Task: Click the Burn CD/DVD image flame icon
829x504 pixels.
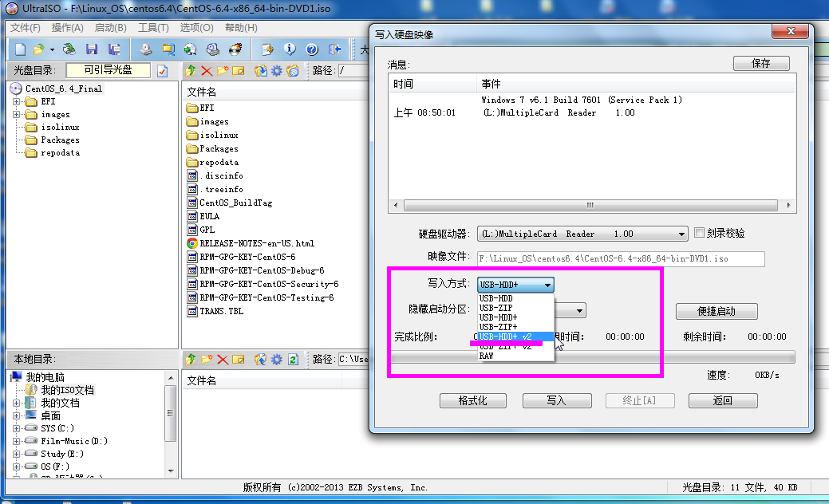Action: (235, 49)
